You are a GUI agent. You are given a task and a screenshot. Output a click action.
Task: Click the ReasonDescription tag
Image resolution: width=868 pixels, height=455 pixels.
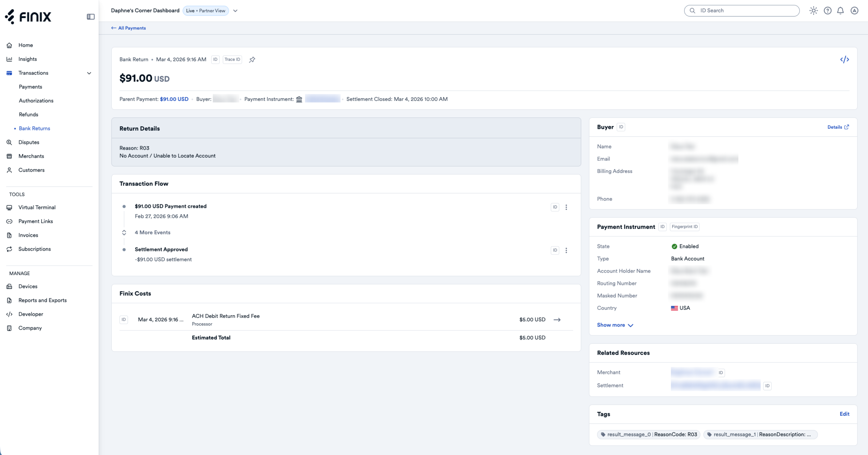coord(760,435)
